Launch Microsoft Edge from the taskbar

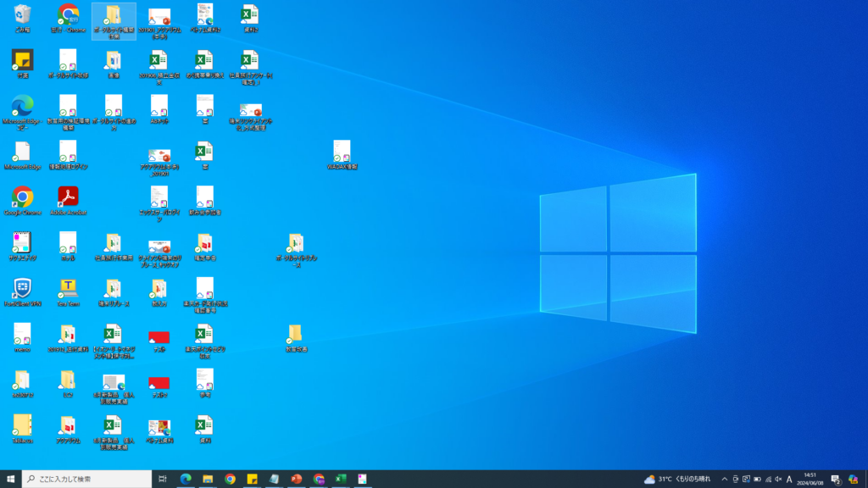(x=186, y=479)
